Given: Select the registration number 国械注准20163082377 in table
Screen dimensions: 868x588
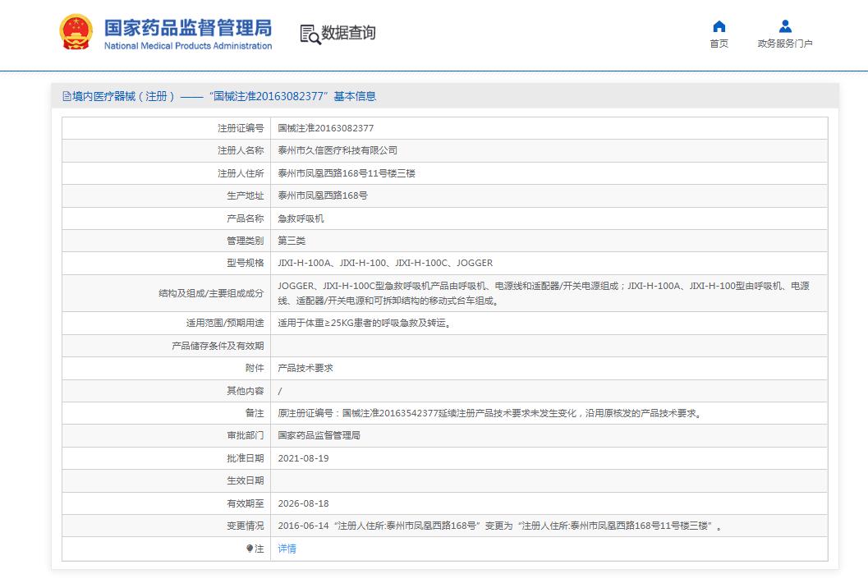Looking at the screenshot, I should (326, 128).
